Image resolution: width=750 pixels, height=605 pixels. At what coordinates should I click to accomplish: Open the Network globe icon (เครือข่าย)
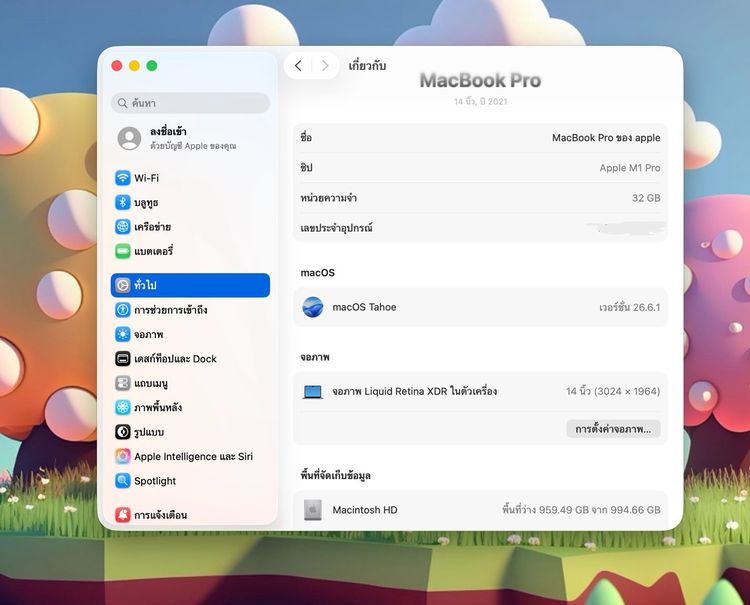click(122, 227)
